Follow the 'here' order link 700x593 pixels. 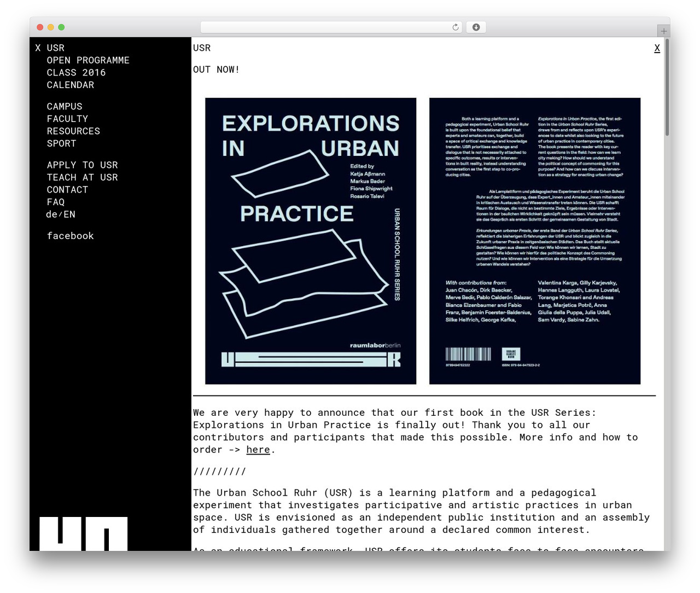[x=258, y=450]
